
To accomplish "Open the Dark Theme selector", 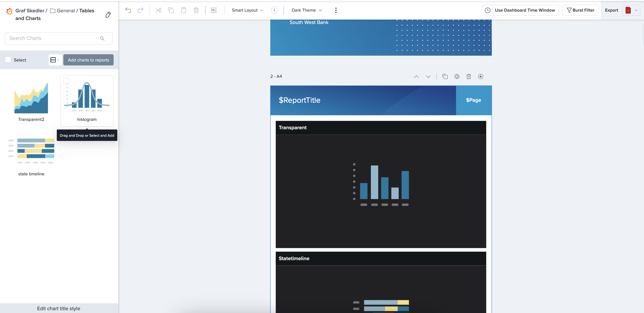I will (x=306, y=10).
